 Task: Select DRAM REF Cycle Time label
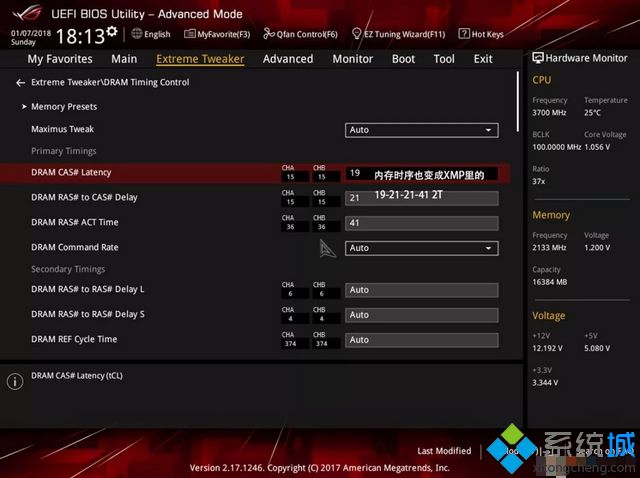click(x=74, y=339)
